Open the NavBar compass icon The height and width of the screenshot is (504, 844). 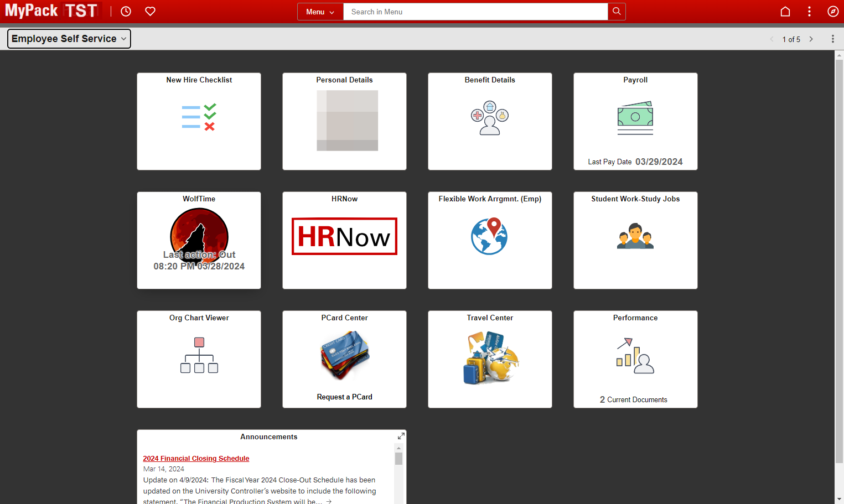click(x=833, y=11)
